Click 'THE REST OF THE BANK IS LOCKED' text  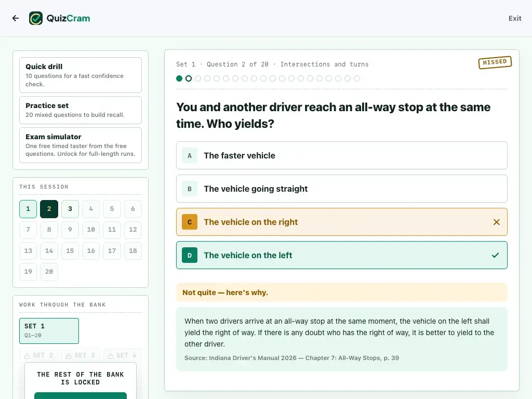[81, 378]
